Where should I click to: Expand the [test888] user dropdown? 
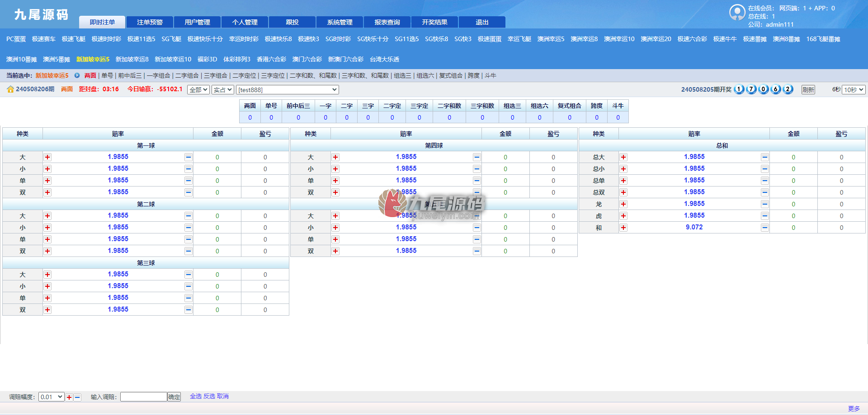[288, 90]
